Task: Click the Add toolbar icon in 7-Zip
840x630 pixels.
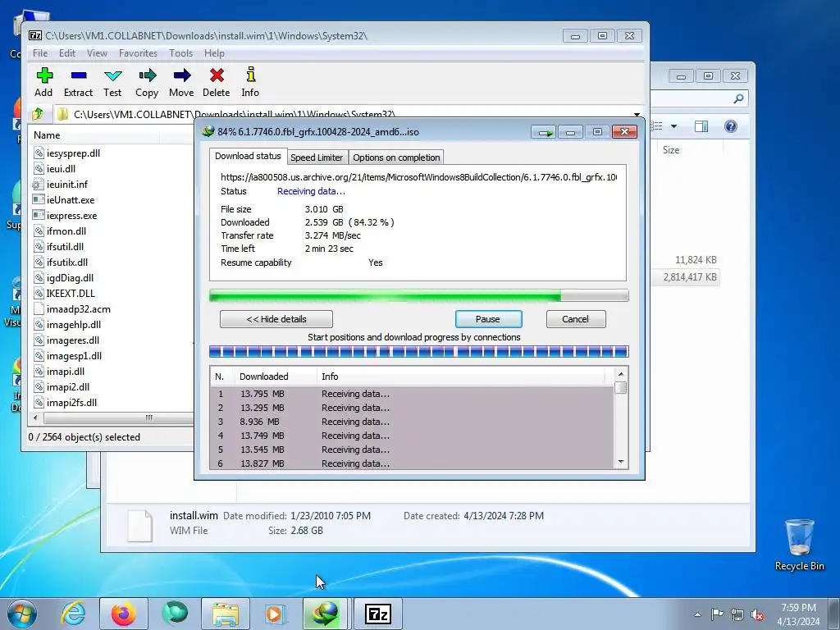Action: pyautogui.click(x=44, y=83)
